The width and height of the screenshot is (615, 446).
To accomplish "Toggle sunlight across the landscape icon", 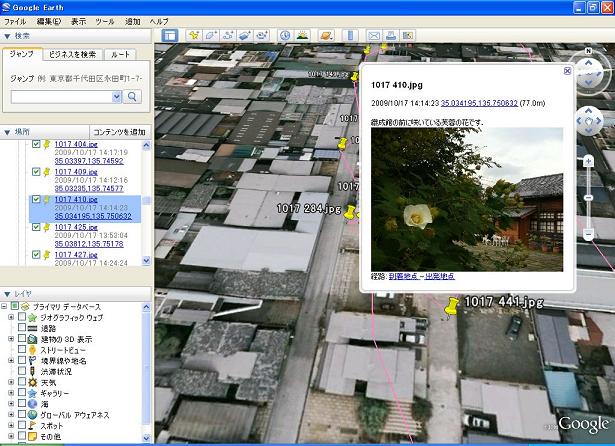I will [302, 36].
